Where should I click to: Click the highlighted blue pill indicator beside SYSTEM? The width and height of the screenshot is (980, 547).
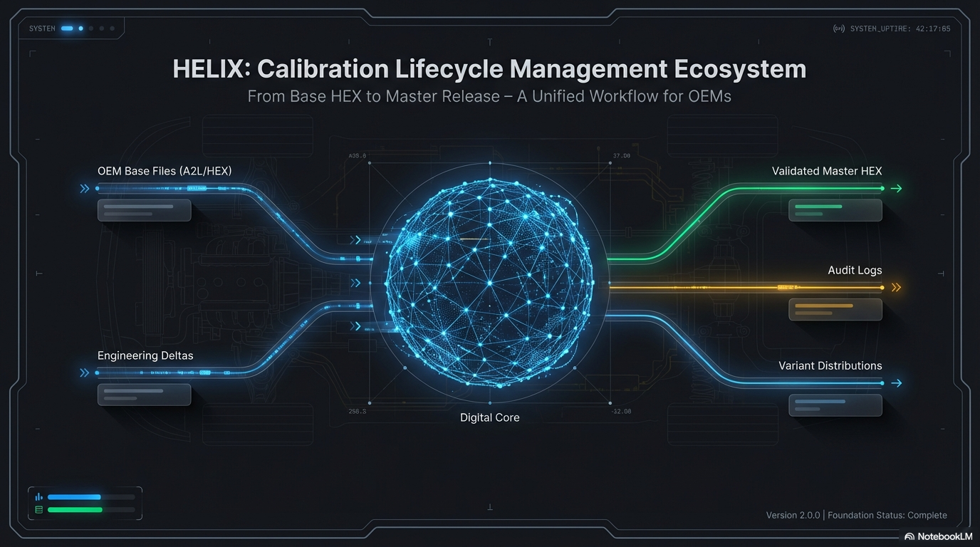(x=68, y=28)
